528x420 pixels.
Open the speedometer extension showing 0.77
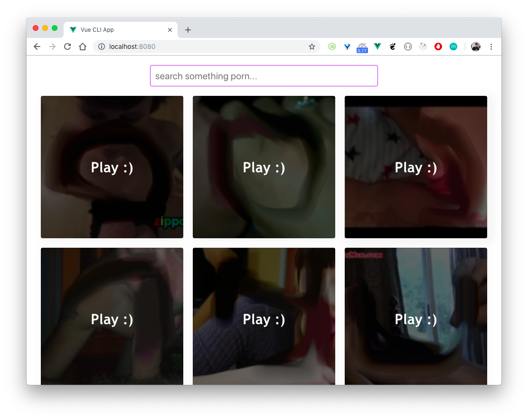tap(362, 47)
